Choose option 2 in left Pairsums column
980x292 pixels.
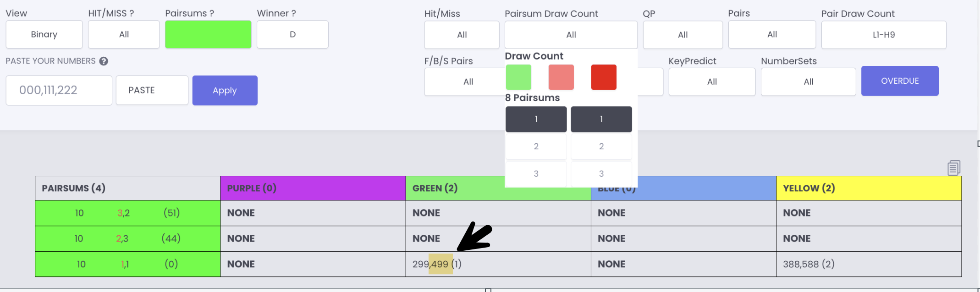point(536,146)
